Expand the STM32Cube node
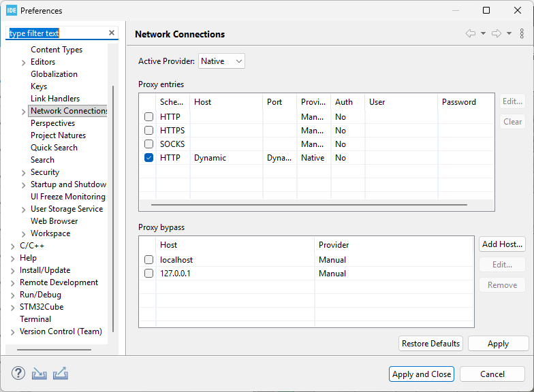534x392 pixels. 12,308
